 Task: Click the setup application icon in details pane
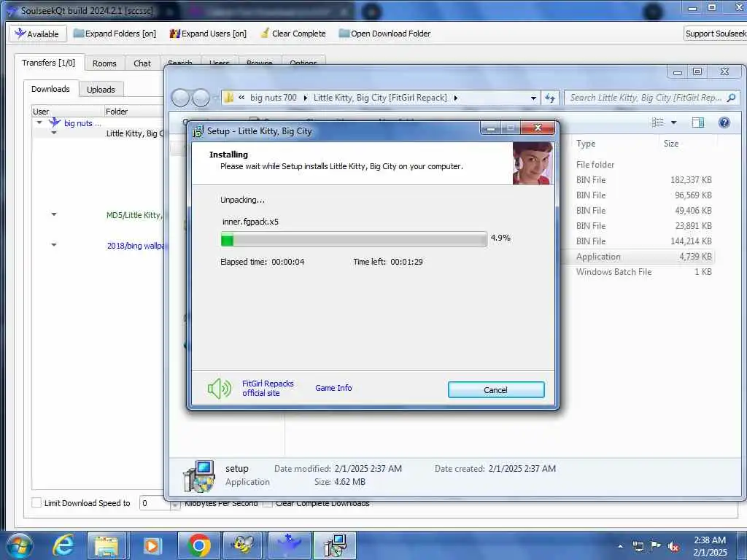[199, 475]
